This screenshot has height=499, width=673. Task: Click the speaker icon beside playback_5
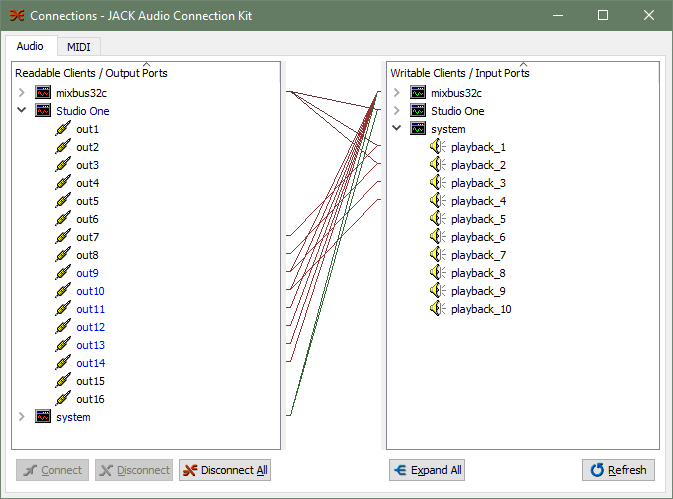(x=438, y=219)
